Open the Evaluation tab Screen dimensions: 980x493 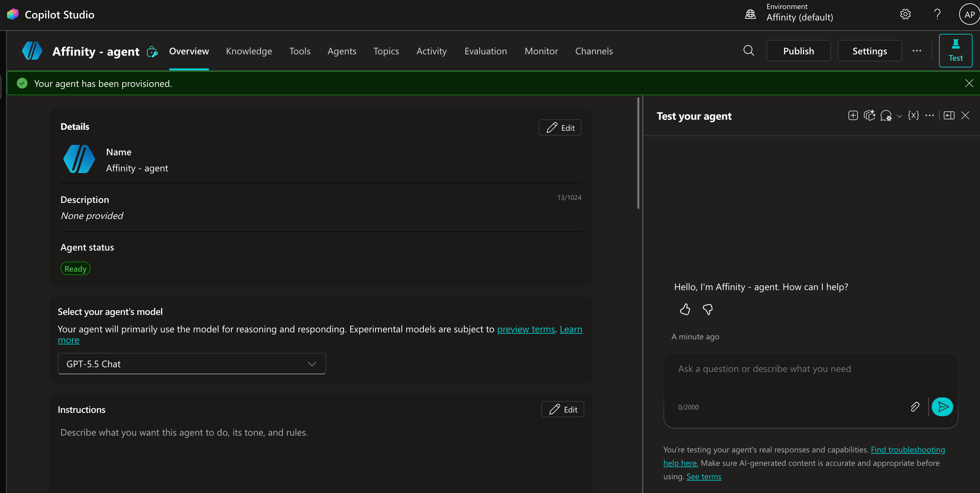click(x=485, y=51)
